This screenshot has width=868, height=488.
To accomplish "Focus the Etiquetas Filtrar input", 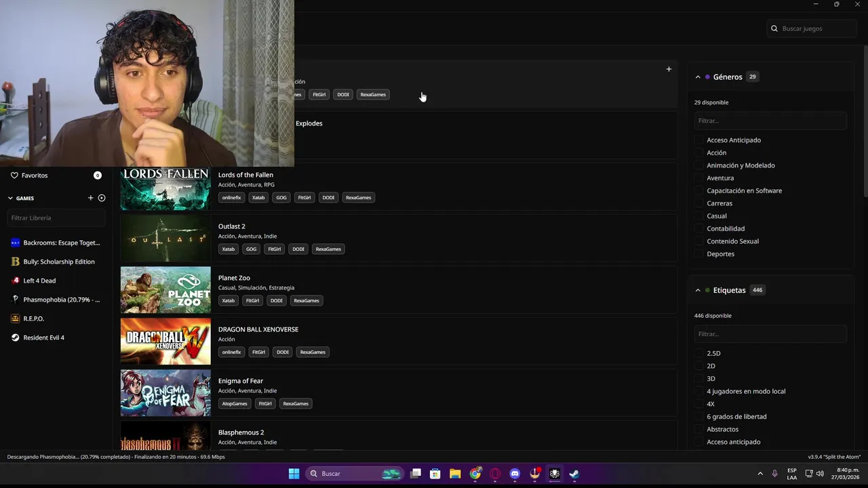I will (770, 334).
